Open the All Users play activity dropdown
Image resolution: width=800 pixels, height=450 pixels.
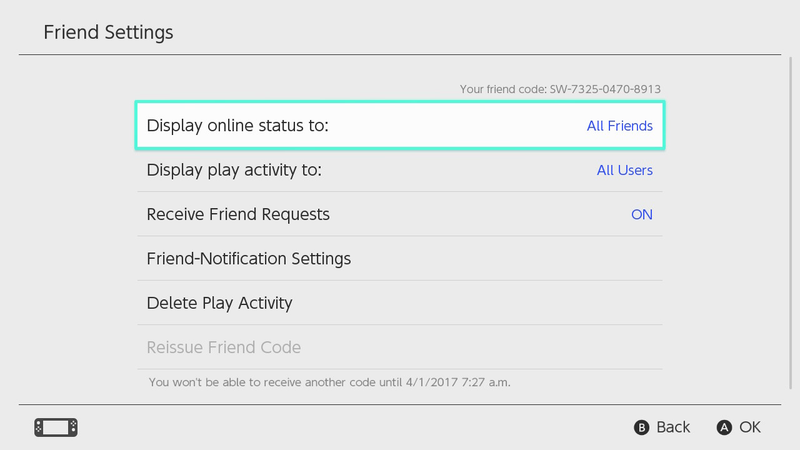(x=624, y=170)
